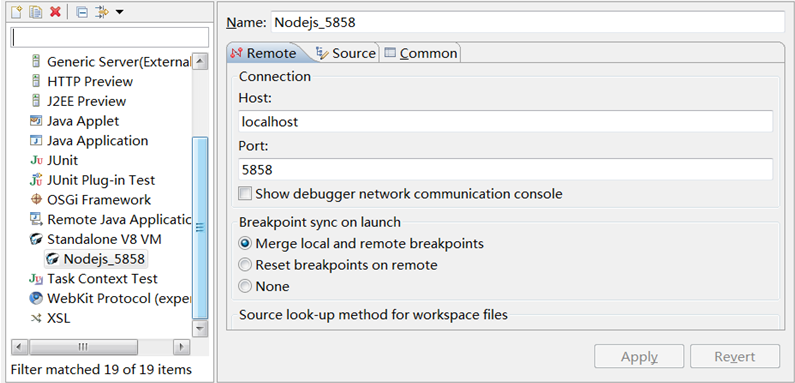Click the New launch configuration icon

click(x=17, y=12)
